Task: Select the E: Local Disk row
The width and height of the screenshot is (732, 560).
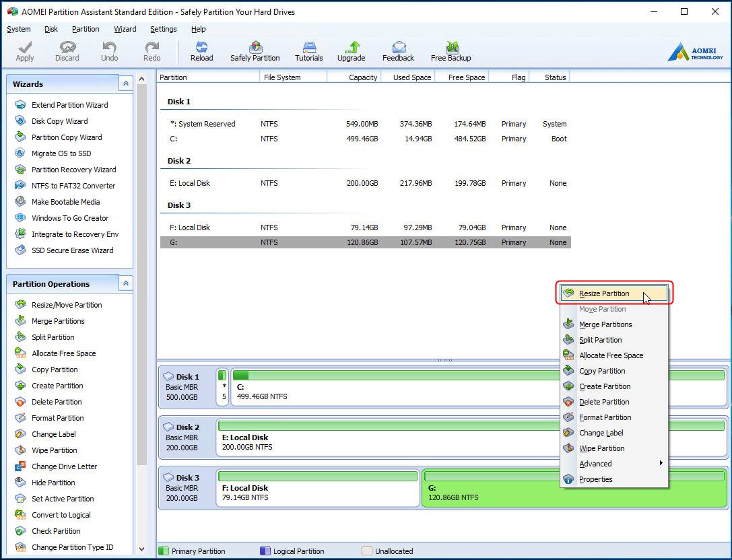Action: [x=366, y=183]
